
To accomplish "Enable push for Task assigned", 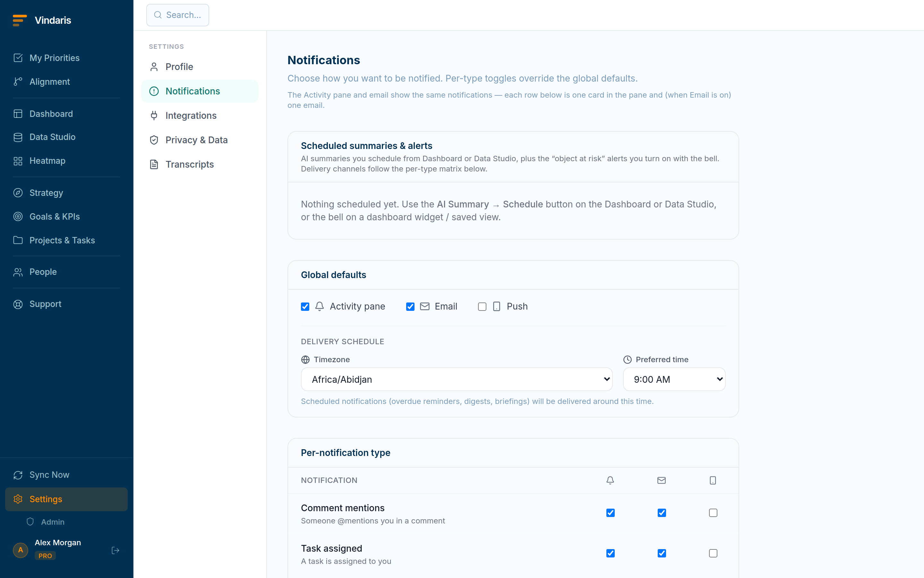I will pos(713,553).
